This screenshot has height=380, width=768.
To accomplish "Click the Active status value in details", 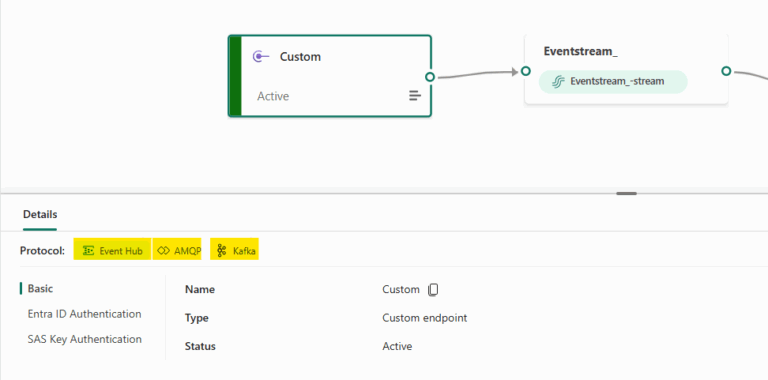I will point(397,347).
